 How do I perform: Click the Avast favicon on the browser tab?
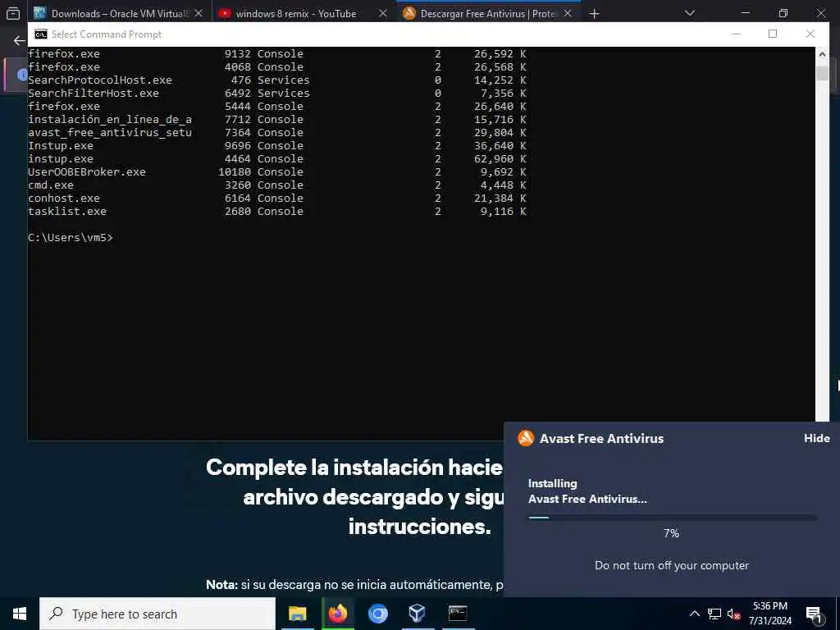[409, 13]
